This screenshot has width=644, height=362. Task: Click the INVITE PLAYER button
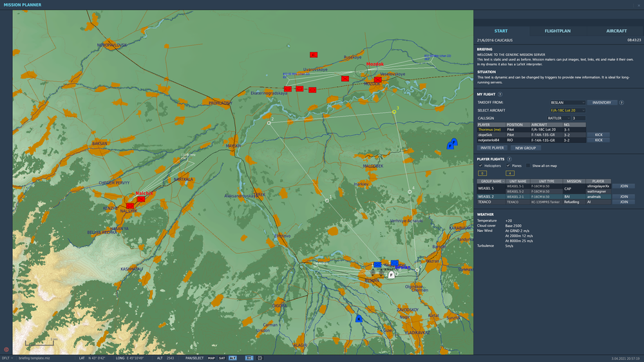[x=491, y=148]
